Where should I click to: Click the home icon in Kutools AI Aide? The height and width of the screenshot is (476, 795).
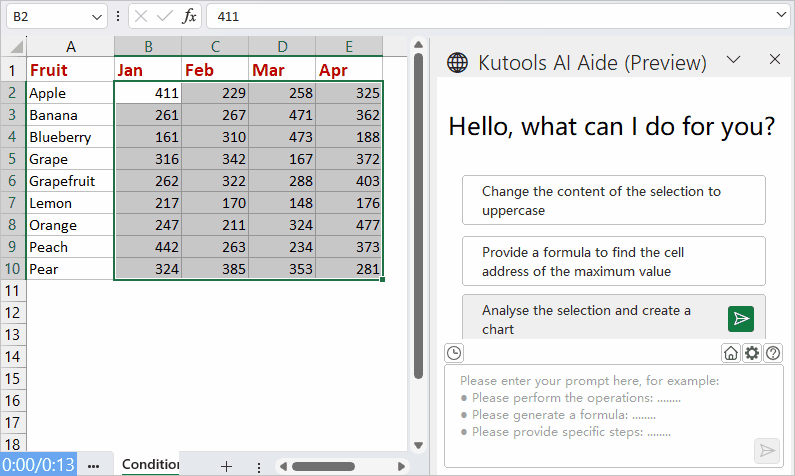coord(731,352)
